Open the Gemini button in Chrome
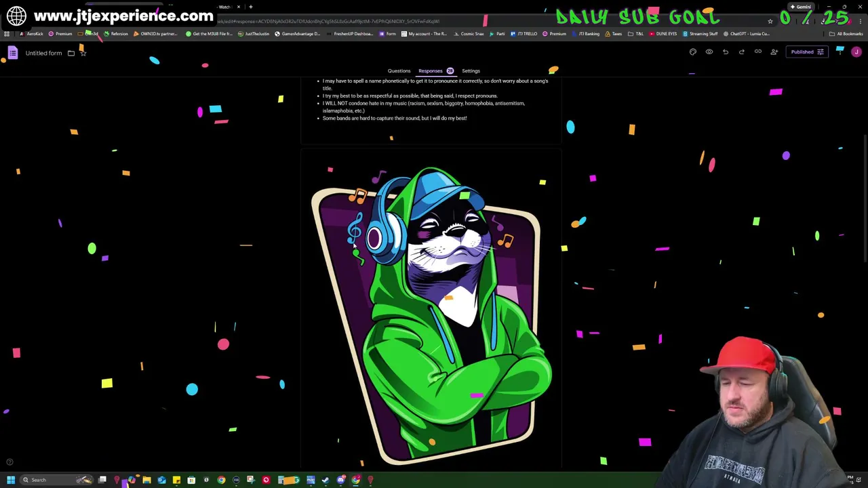Viewport: 868px width, 488px height. 801,7
